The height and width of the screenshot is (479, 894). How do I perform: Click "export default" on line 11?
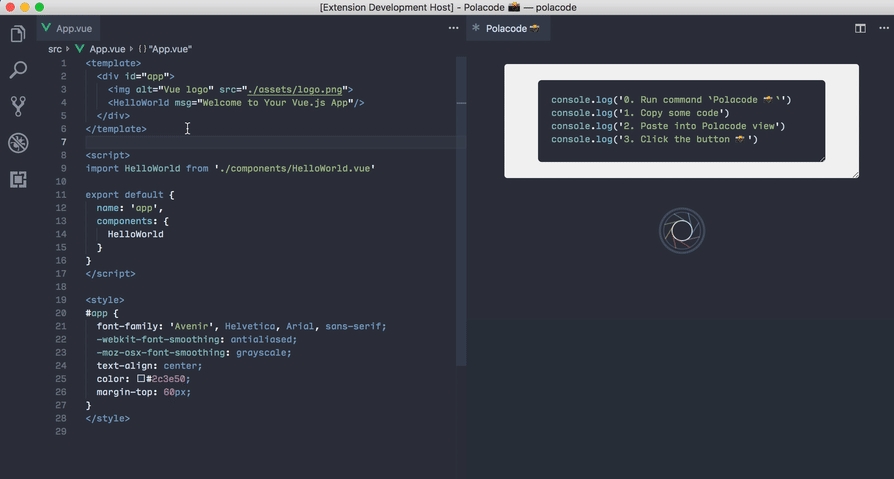124,194
